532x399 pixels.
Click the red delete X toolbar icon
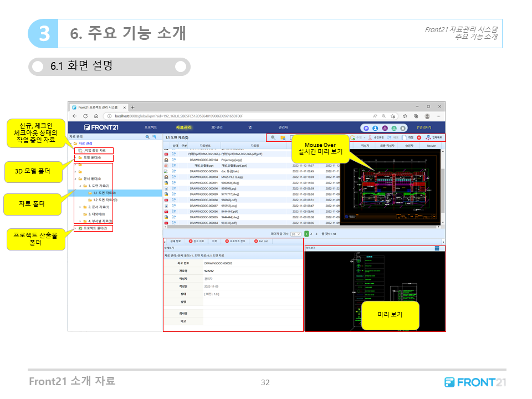(x=419, y=137)
